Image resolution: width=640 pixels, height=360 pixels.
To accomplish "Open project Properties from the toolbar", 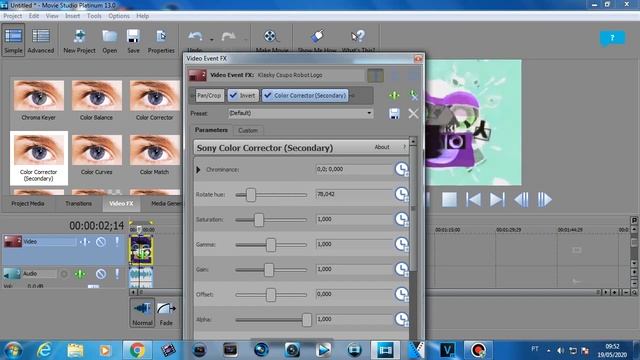I will 161,40.
